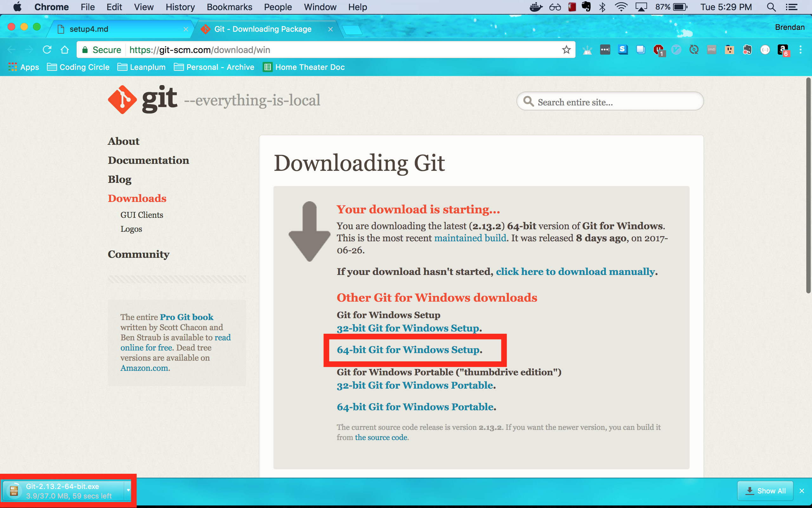The width and height of the screenshot is (812, 508).
Task: Open the People menu
Action: pyautogui.click(x=278, y=7)
